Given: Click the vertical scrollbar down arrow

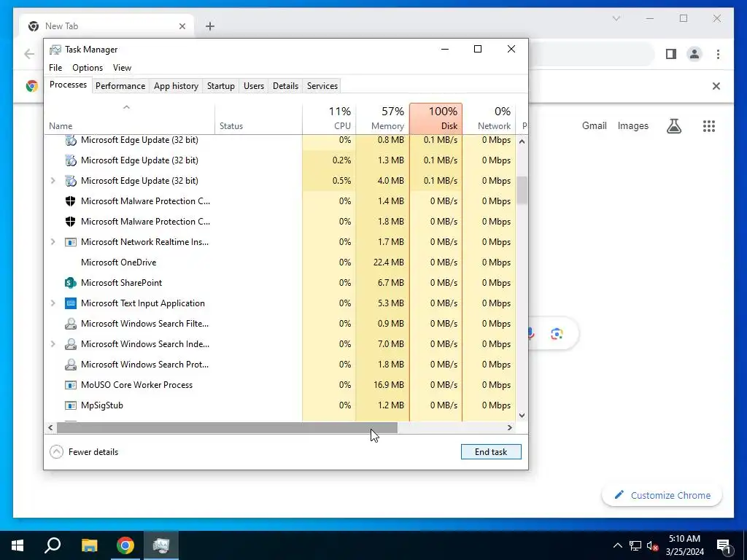Looking at the screenshot, I should tap(522, 415).
